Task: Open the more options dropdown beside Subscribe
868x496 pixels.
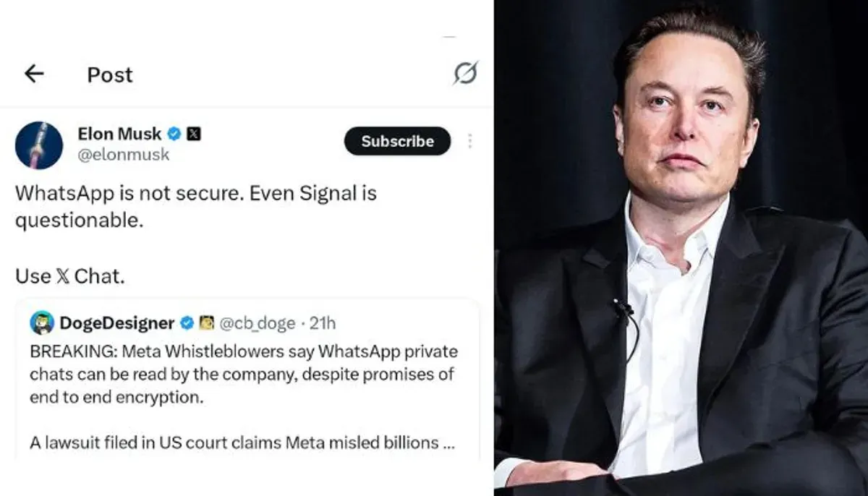Action: 472,142
